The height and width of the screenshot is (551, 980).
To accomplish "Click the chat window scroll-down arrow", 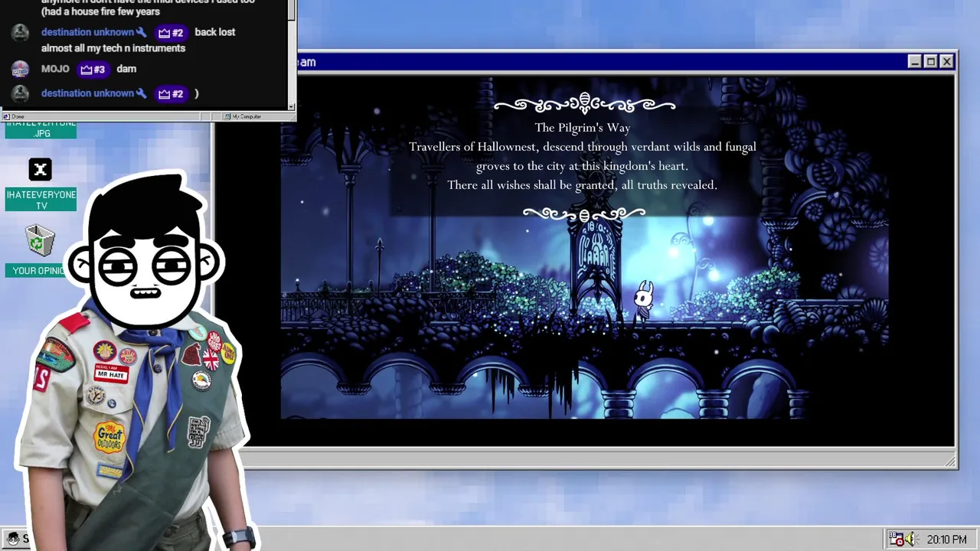I will coord(291,106).
